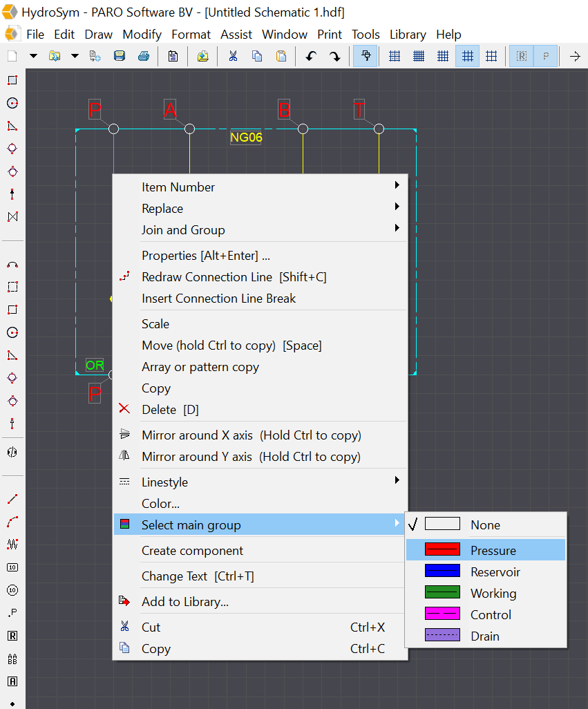Choose Mirror around Y axis

coord(260,457)
